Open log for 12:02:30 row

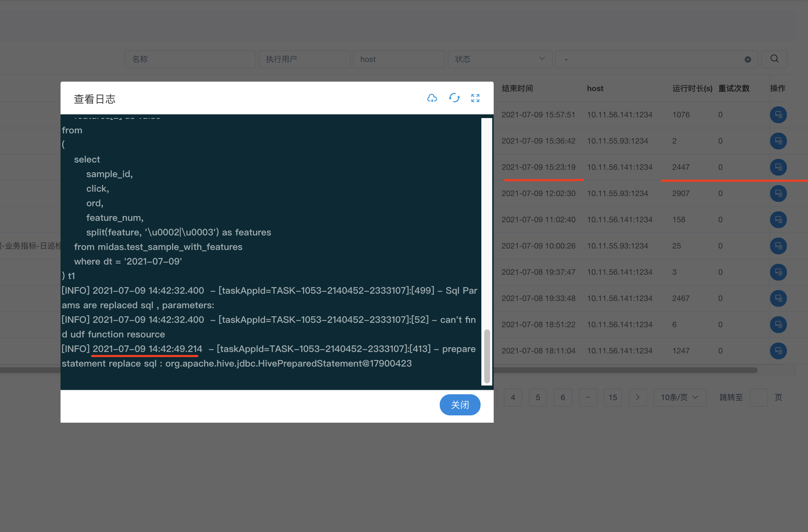tap(778, 193)
